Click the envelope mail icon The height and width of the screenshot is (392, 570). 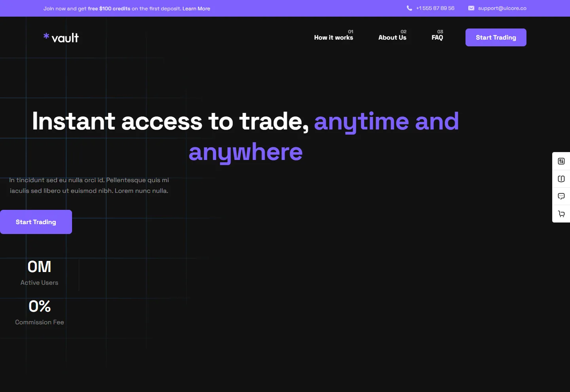pos(471,8)
